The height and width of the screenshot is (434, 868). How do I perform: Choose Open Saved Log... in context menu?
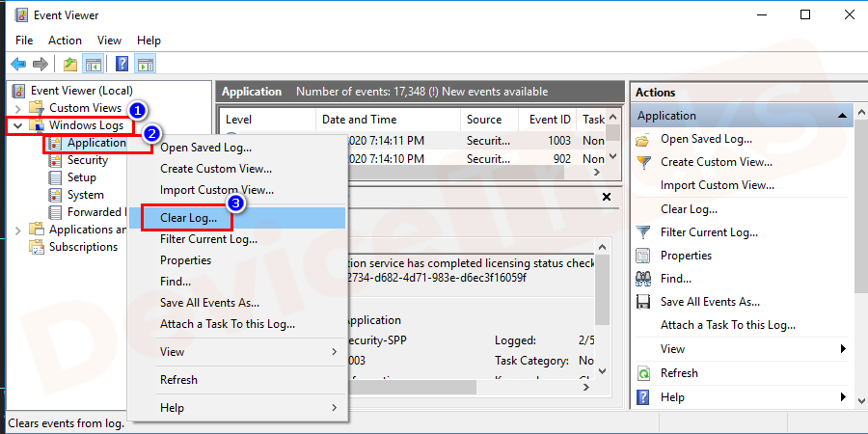(237, 148)
